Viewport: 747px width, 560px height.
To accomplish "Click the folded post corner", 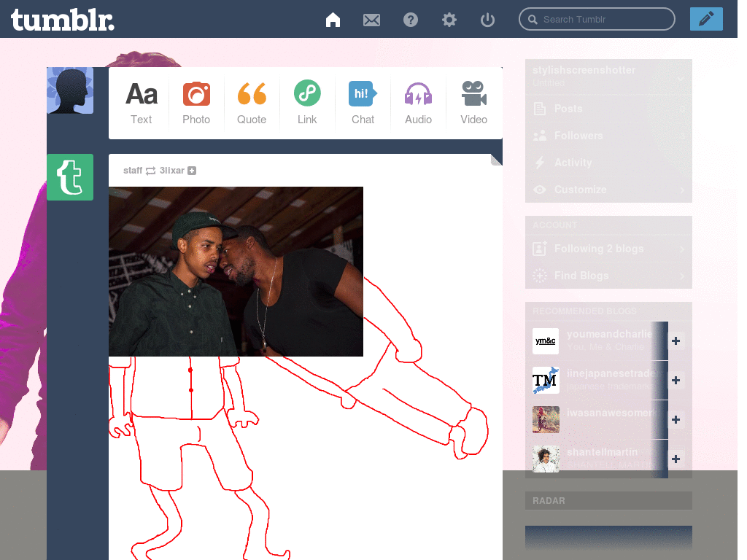I will click(x=496, y=160).
